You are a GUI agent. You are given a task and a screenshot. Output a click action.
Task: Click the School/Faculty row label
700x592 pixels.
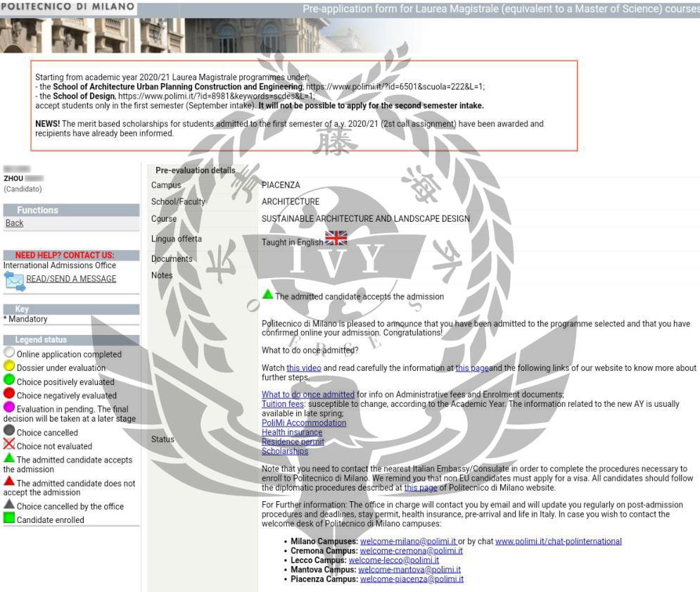(178, 201)
